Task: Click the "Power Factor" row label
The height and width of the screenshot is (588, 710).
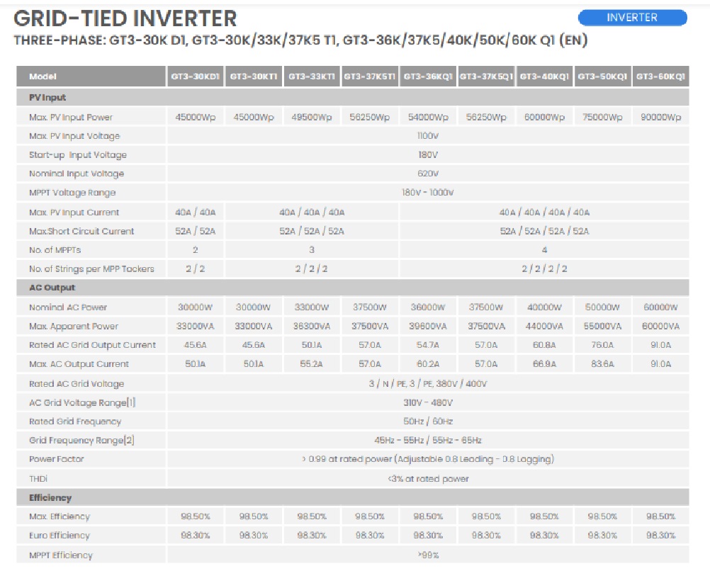Action: 57,459
